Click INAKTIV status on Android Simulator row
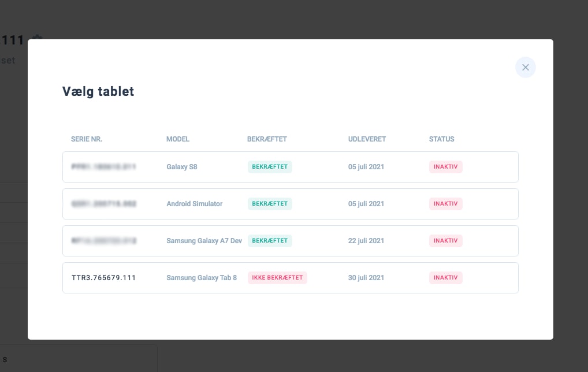This screenshot has height=372, width=588. coord(445,204)
